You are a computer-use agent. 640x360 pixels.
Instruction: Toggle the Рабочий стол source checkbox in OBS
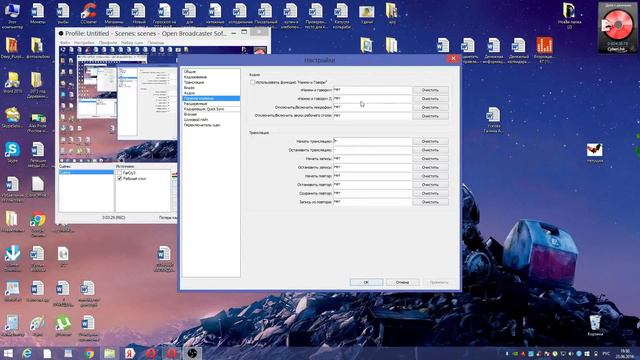pos(120,178)
